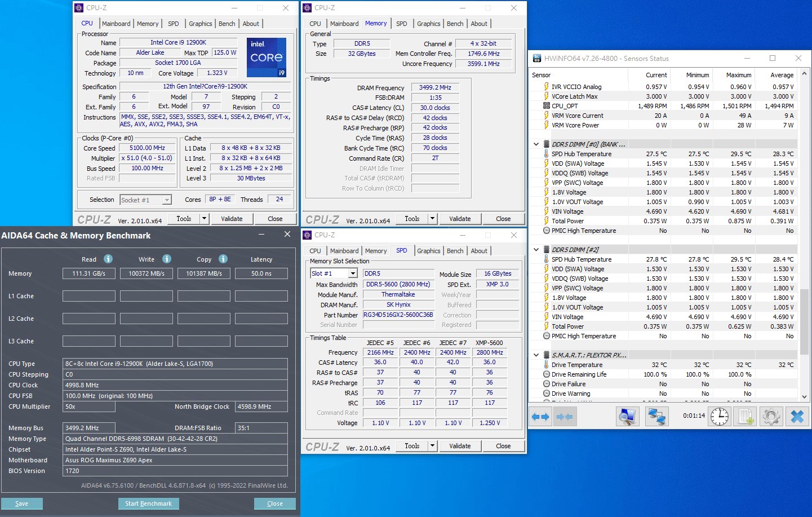Click the DRAM Frequency value 3499.2 MHz
The image size is (812, 517).
click(435, 87)
